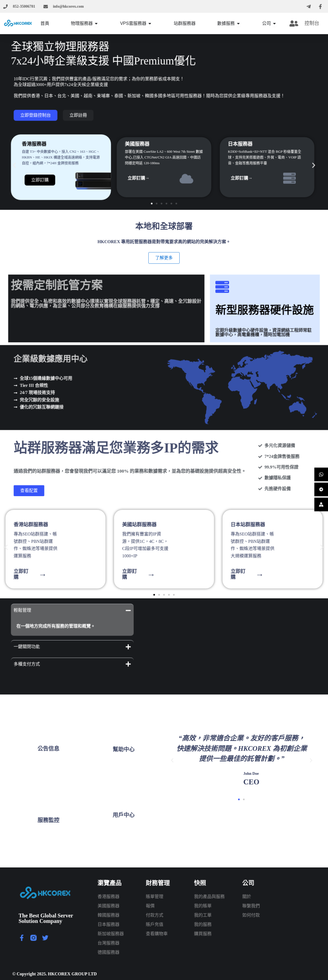
Task: Open footer link 購買服務
Action: 203,934
